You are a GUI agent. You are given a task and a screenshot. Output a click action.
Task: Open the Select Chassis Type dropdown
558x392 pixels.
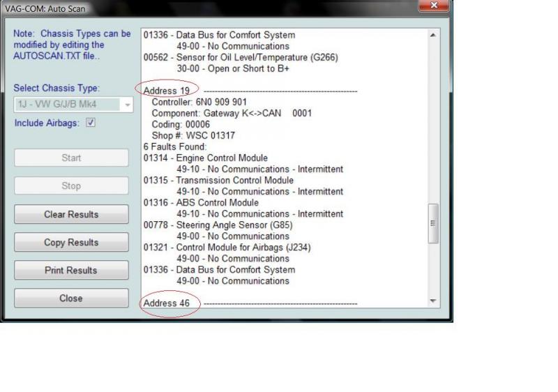[73, 105]
